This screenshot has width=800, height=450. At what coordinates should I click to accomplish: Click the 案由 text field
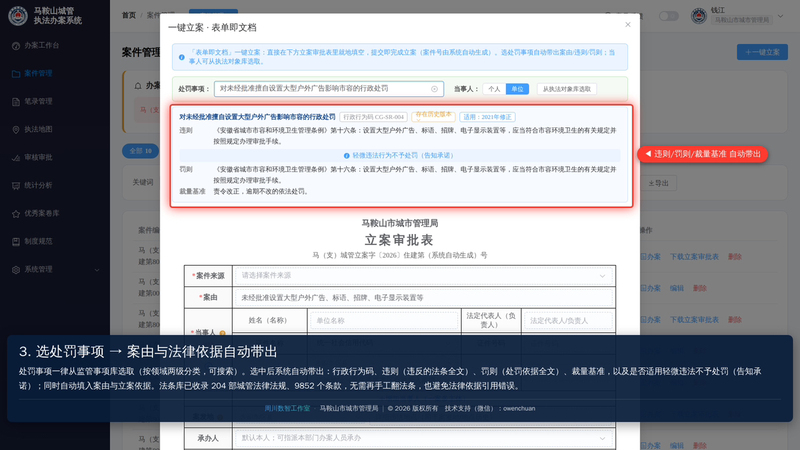pyautogui.click(x=424, y=297)
